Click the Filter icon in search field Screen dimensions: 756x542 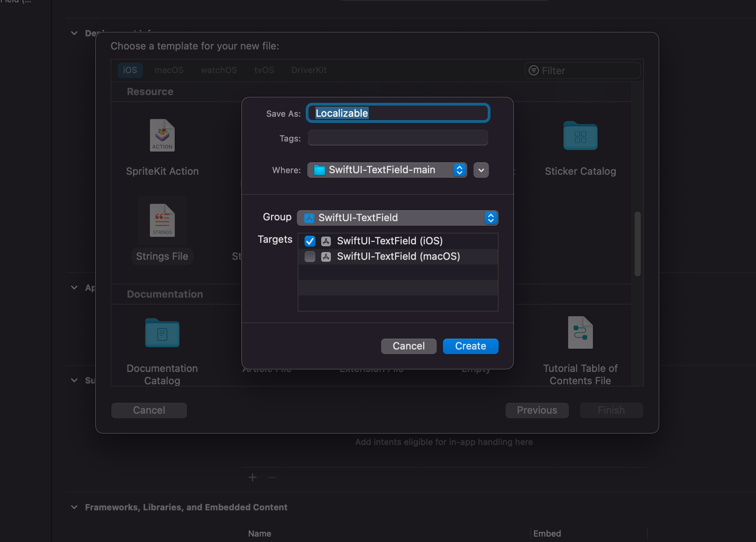click(x=534, y=70)
